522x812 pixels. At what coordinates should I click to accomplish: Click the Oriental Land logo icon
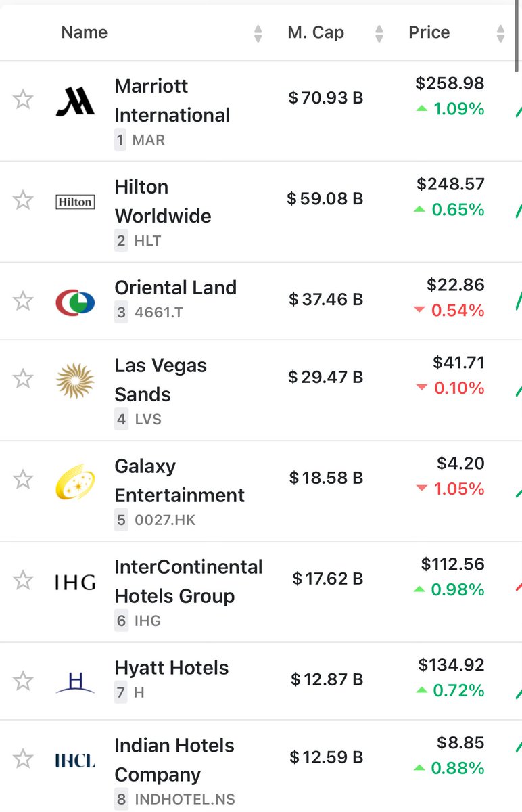tap(75, 302)
